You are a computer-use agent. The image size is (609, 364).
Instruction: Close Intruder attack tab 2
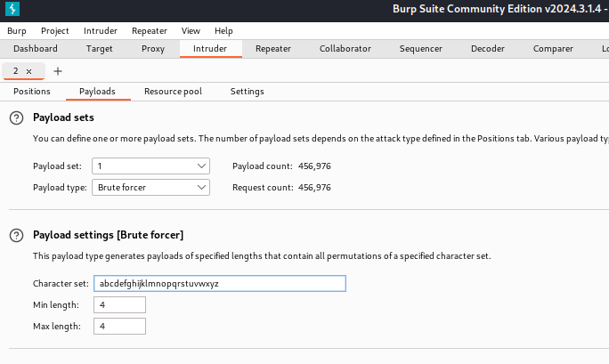click(28, 71)
